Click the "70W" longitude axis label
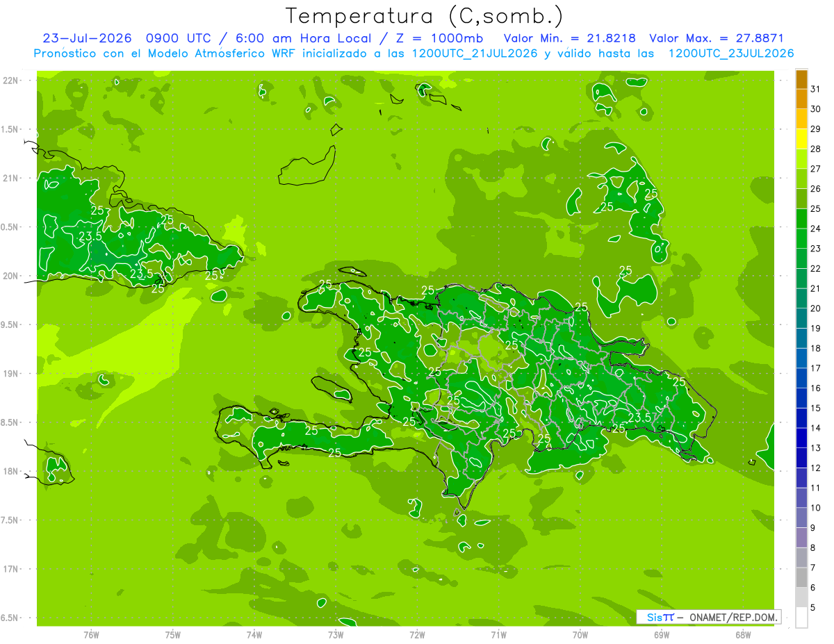Screen dimensions: 834x644 580,634
